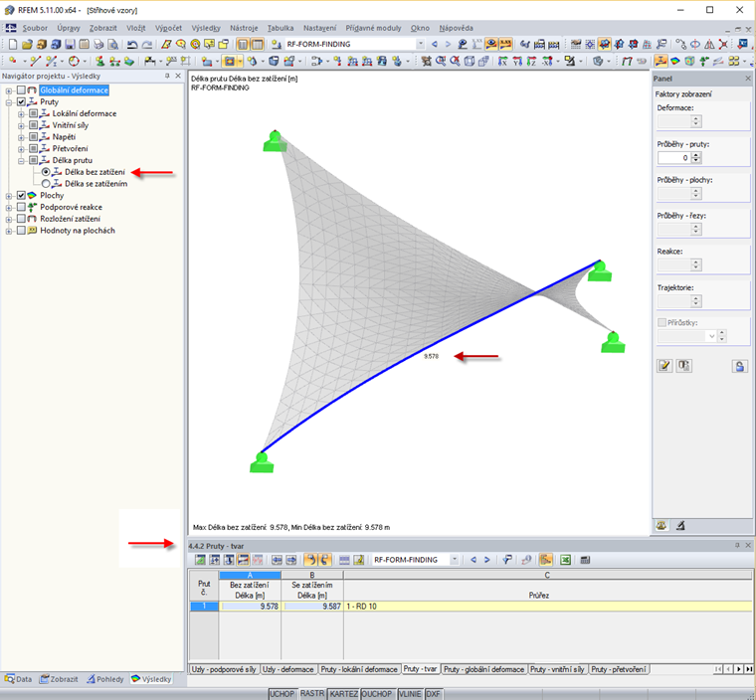Toggle the OUCHOP status bar button
This screenshot has width=756, height=700.
point(377,694)
